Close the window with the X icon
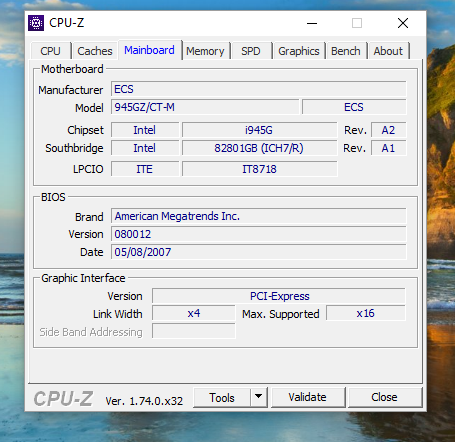The image size is (455, 442). coord(403,23)
